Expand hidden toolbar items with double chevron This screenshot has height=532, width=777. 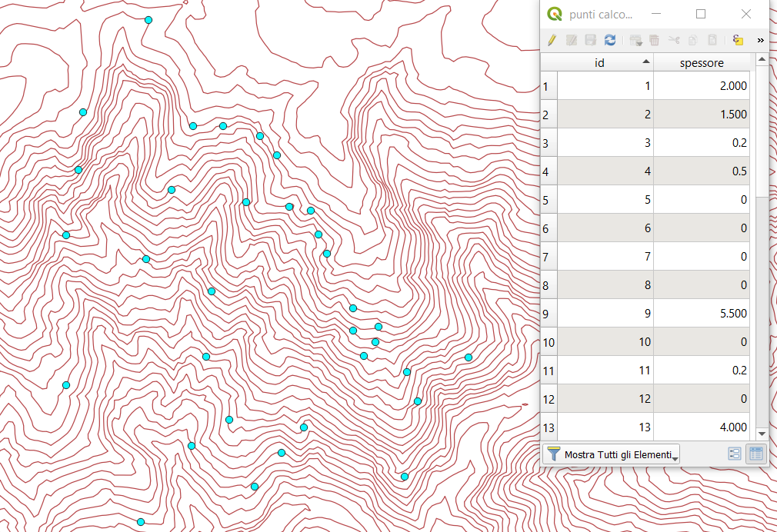pos(761,40)
